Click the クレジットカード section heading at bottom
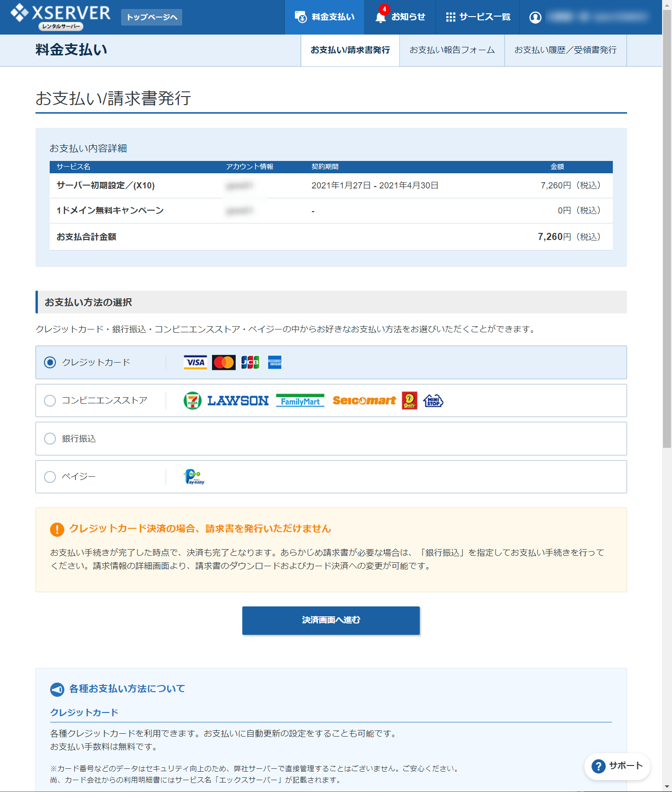This screenshot has height=792, width=672. 84,712
